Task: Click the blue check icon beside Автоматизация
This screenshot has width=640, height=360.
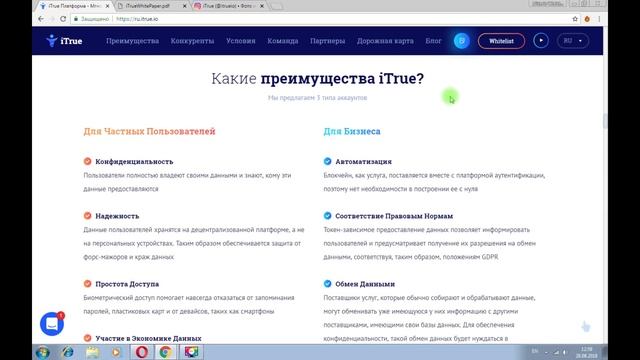Action: pyautogui.click(x=327, y=161)
